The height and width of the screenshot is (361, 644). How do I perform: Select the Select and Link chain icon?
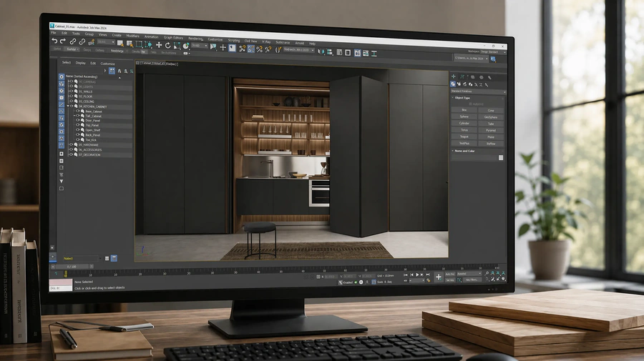(73, 41)
